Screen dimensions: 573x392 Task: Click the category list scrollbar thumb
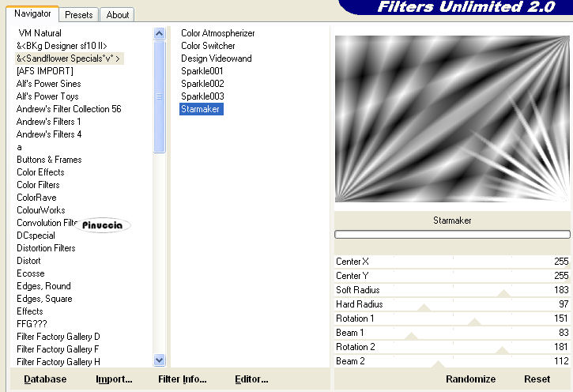[x=160, y=96]
